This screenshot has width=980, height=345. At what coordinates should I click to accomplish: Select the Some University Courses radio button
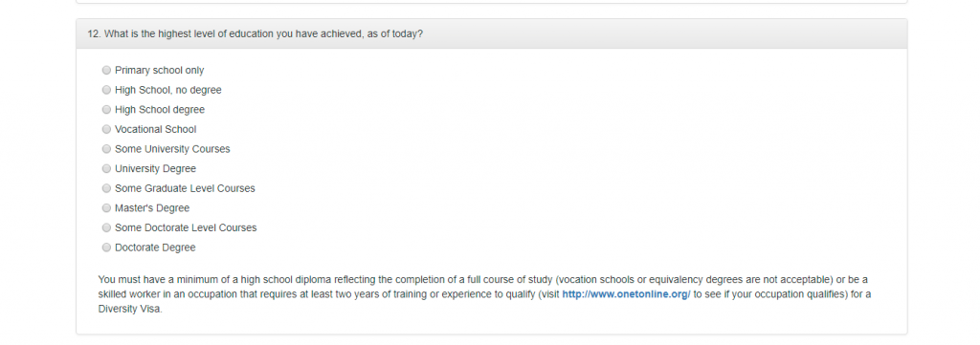pyautogui.click(x=106, y=149)
